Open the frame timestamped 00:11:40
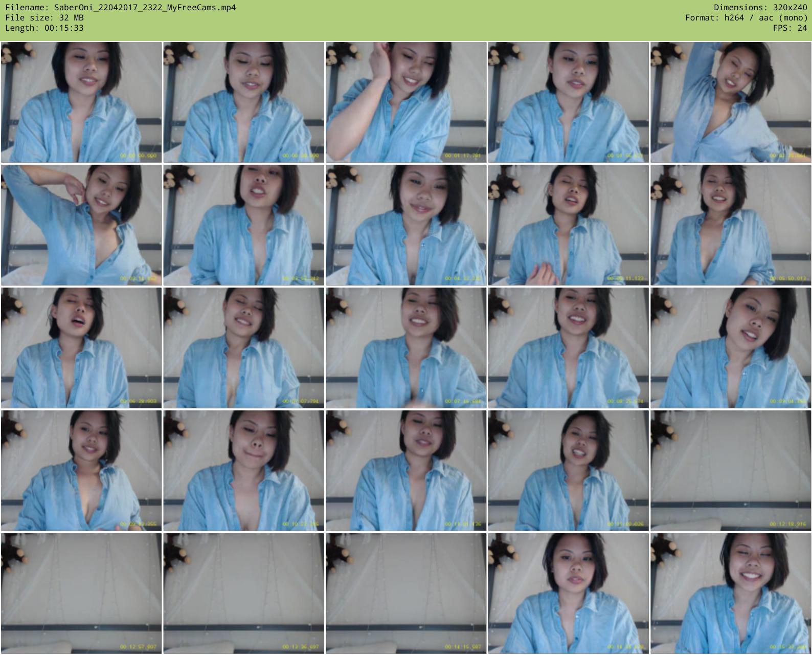This screenshot has width=812, height=655. pos(568,471)
